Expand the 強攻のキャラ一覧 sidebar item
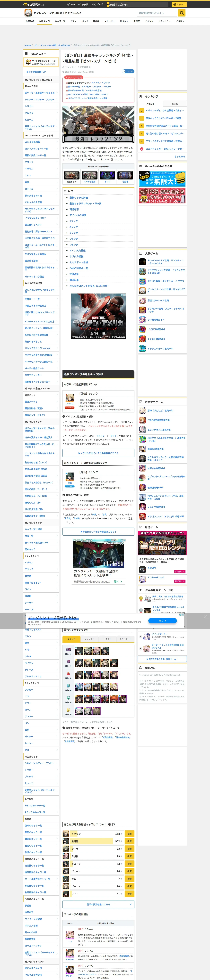210x980 pixels. point(42,825)
